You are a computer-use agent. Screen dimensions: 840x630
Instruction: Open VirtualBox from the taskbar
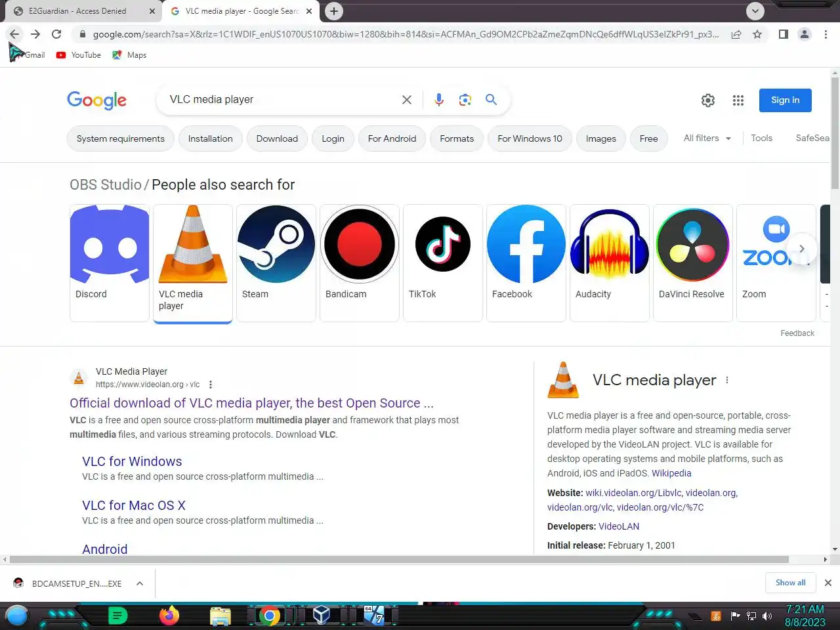[x=321, y=616]
